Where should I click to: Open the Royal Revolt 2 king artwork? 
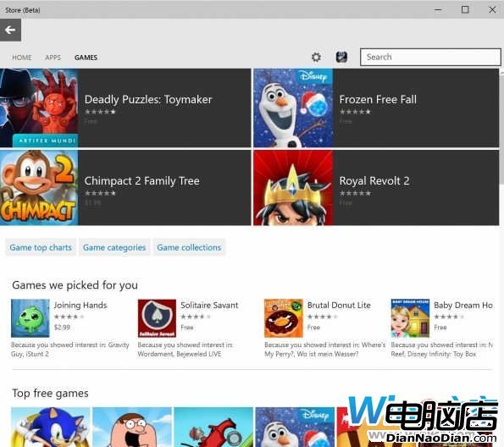[x=293, y=188]
